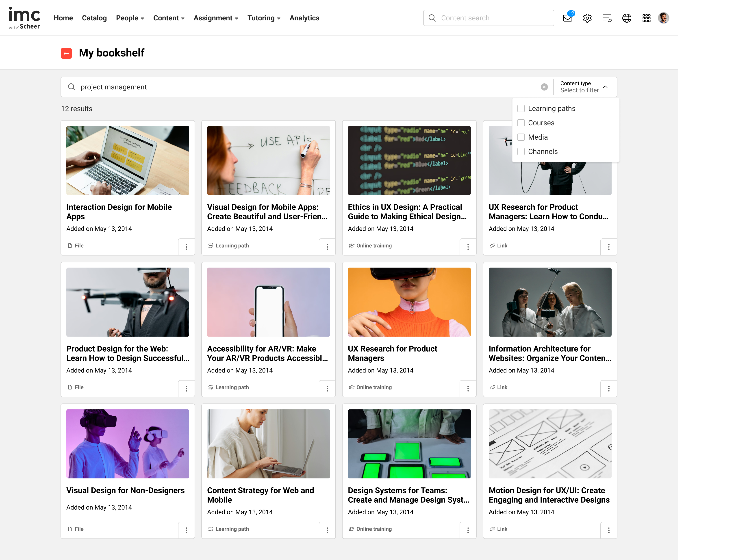Open the Tutoring dropdown menu
This screenshot has height=560, width=747.
tap(264, 18)
